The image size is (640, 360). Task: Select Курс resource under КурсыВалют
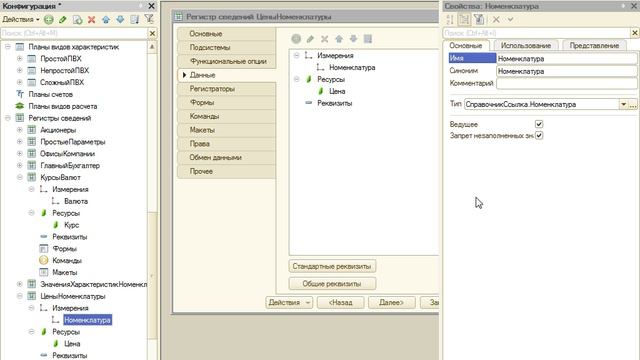click(71, 225)
